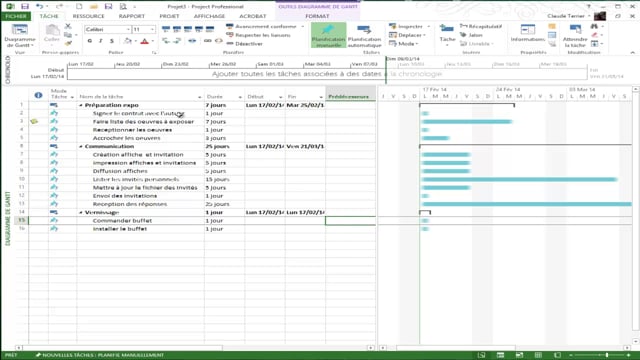Click the Prédécesseurs column header
640x360 pixels.
[x=350, y=93]
